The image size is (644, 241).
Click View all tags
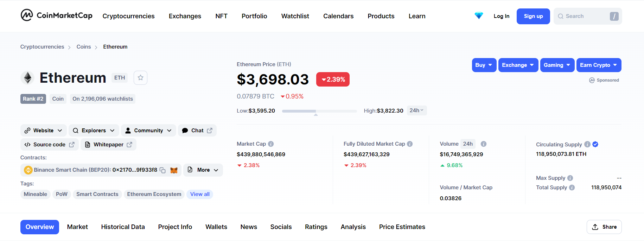coord(200,194)
